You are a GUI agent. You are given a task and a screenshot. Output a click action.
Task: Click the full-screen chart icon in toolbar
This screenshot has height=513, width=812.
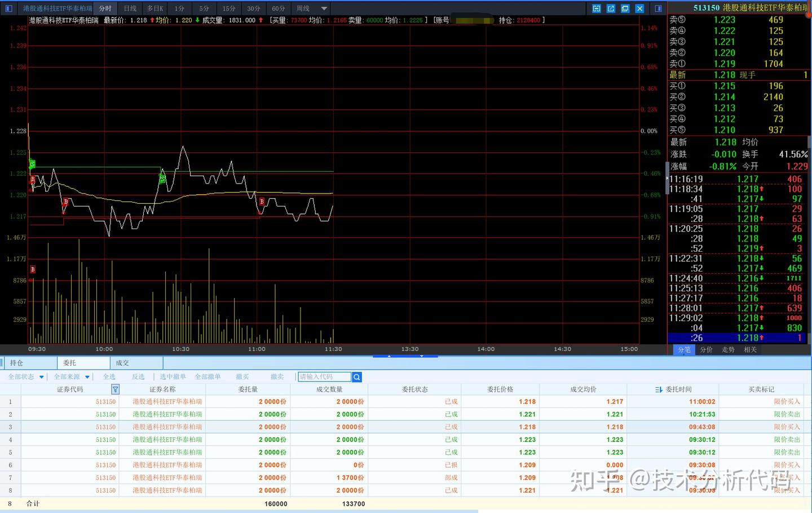[x=625, y=8]
